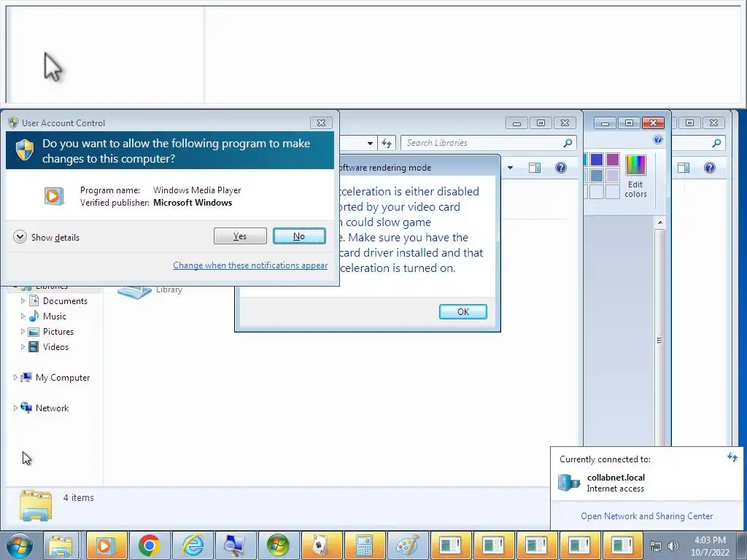Close the User Account Control dialog
Viewport: 747px width, 560px height.
(321, 122)
